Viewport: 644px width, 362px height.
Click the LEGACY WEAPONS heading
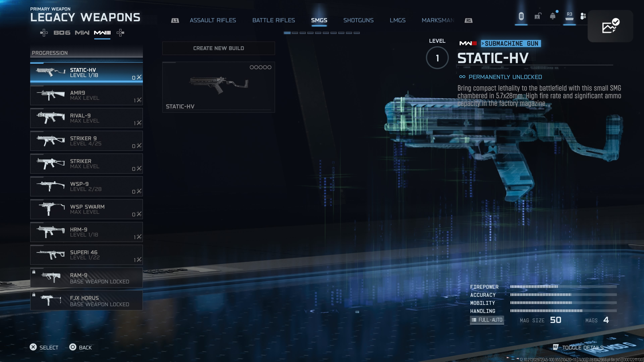point(85,17)
